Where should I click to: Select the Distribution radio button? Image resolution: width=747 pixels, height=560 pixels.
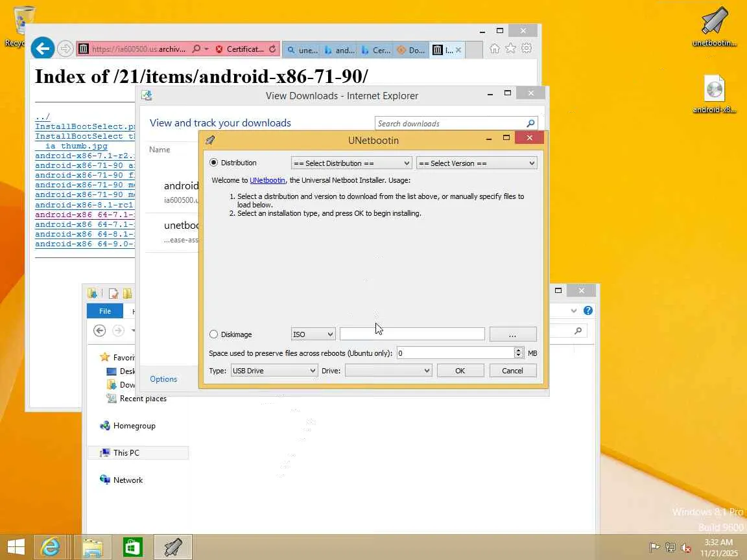pos(213,163)
